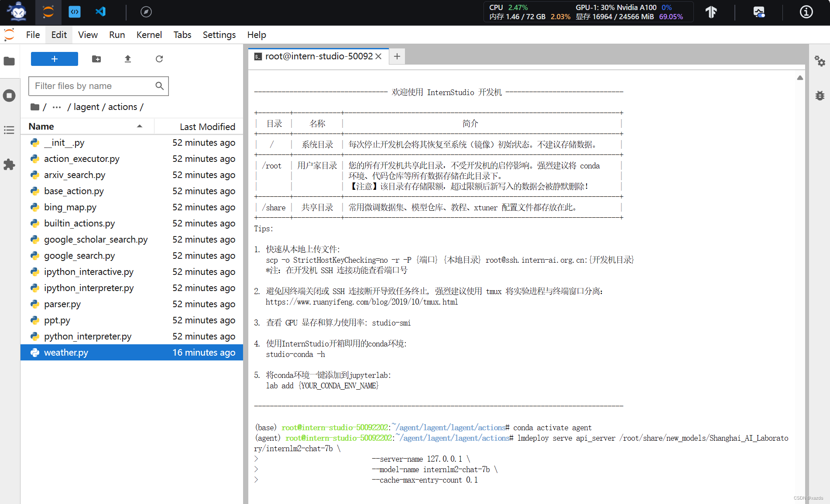The width and height of the screenshot is (830, 504).
Task: Sort files by Name column header
Action: point(87,127)
